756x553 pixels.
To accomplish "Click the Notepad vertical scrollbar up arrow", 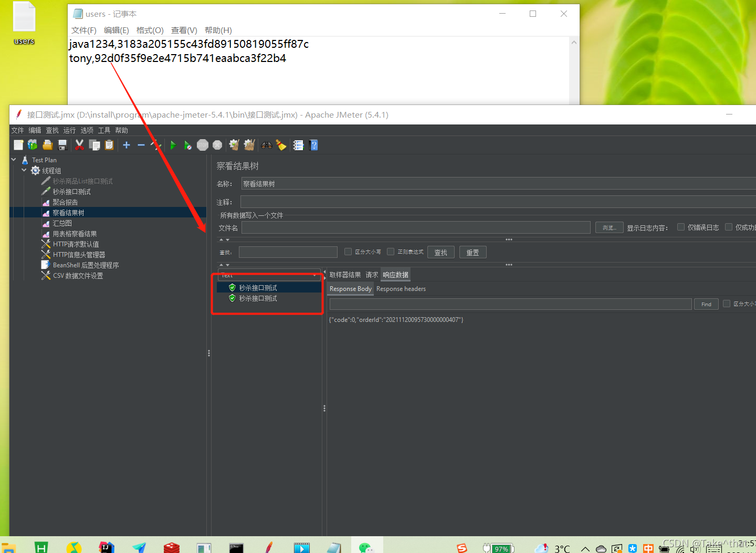I will (574, 43).
